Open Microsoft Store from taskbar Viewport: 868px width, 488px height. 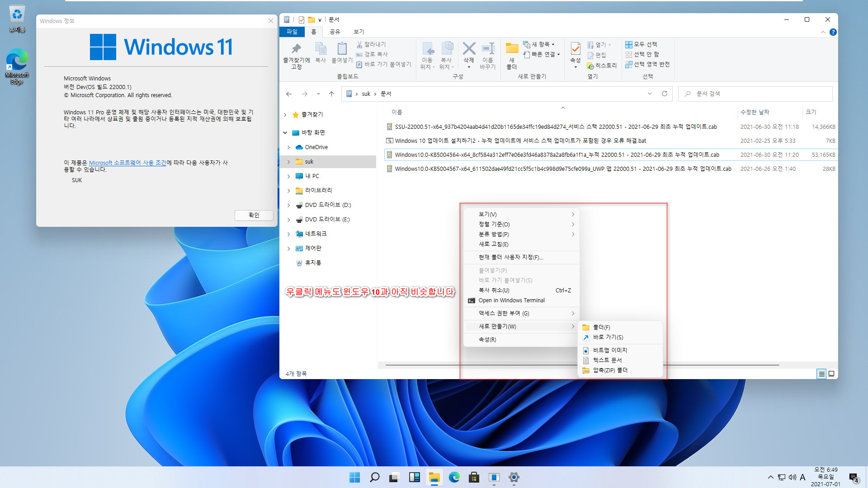click(474, 477)
